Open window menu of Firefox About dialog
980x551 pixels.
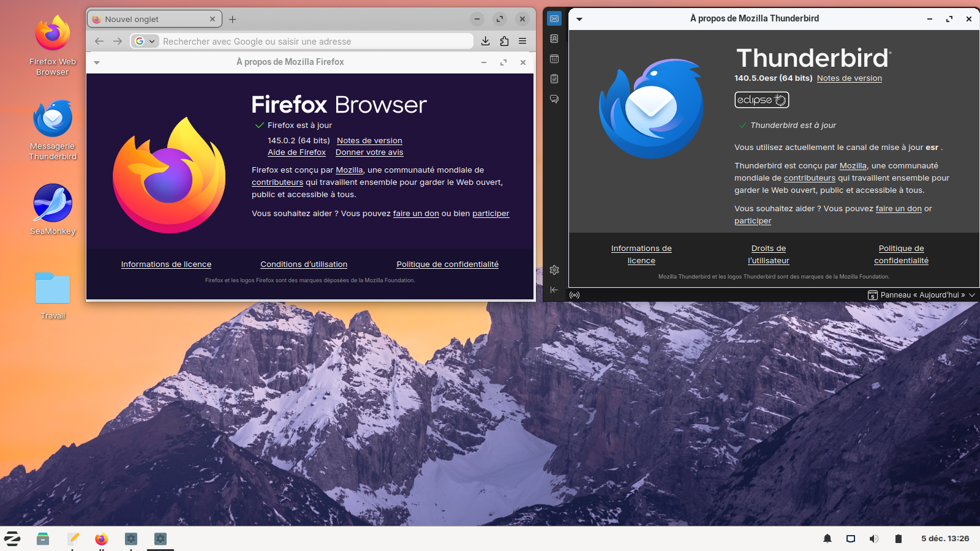(x=97, y=62)
